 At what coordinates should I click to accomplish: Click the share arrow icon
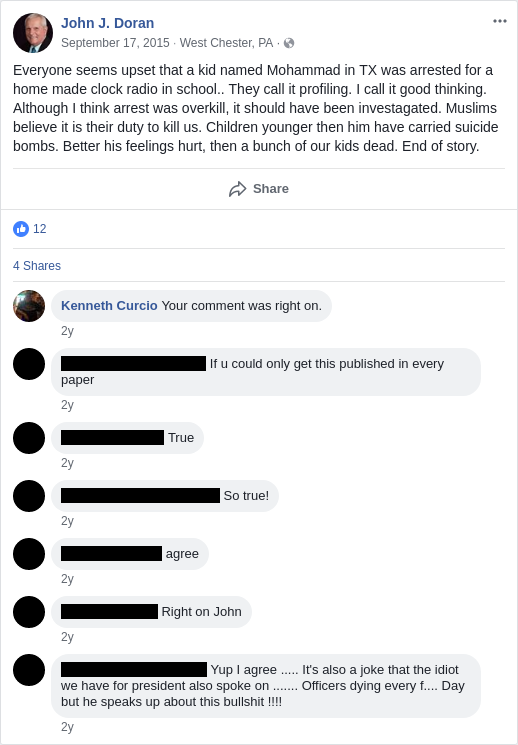point(238,189)
